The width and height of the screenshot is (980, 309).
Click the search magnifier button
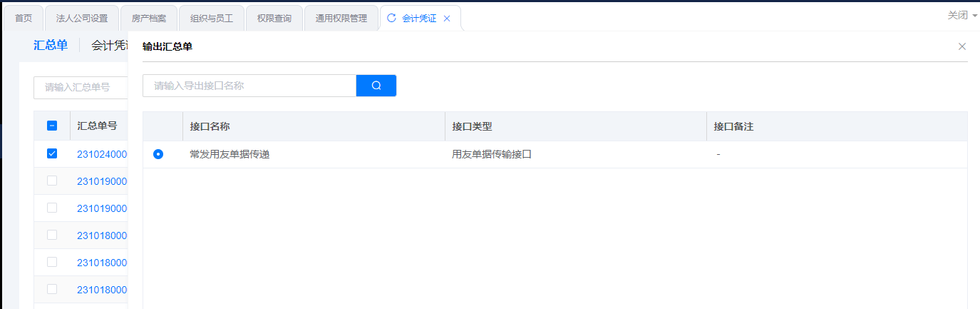(x=376, y=86)
